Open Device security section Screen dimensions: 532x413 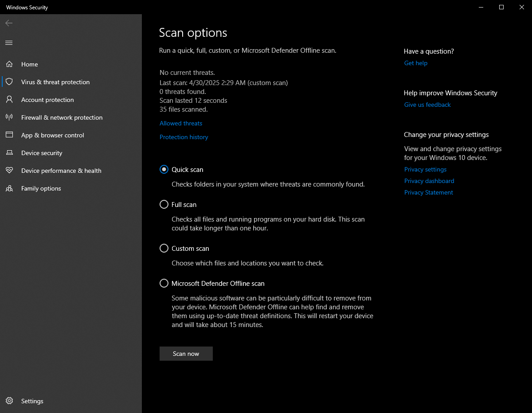(71, 153)
